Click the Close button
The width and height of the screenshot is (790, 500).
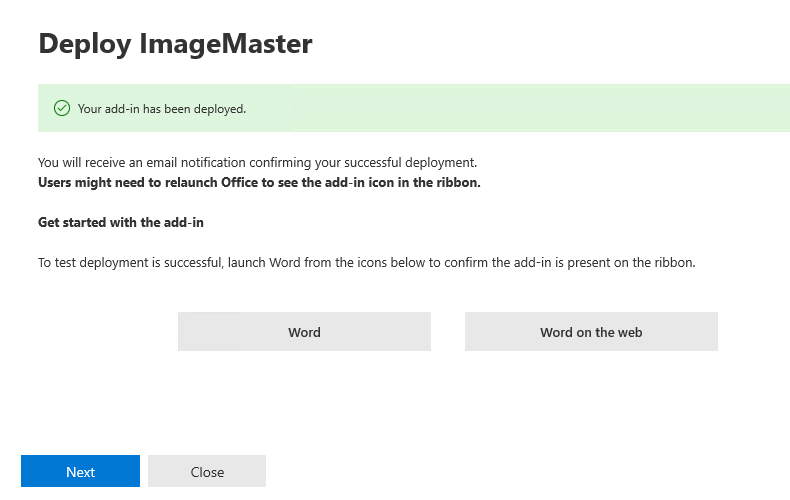click(x=207, y=471)
